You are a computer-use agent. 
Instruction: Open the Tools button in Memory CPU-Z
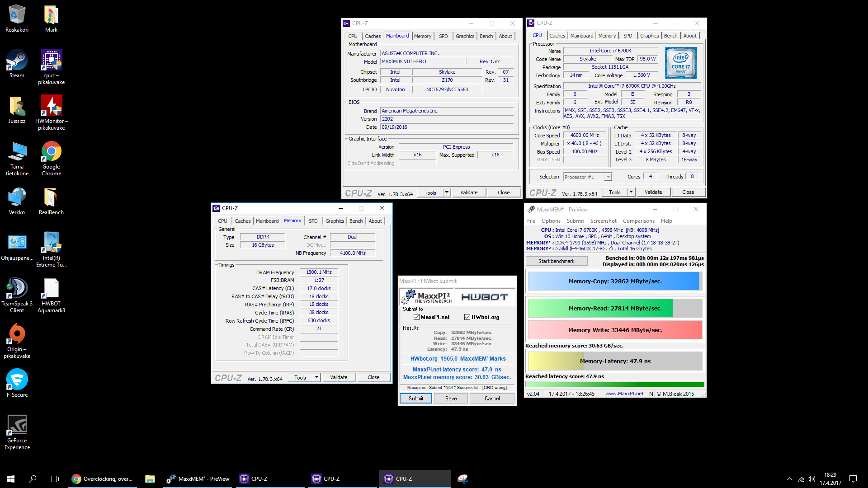[x=300, y=377]
